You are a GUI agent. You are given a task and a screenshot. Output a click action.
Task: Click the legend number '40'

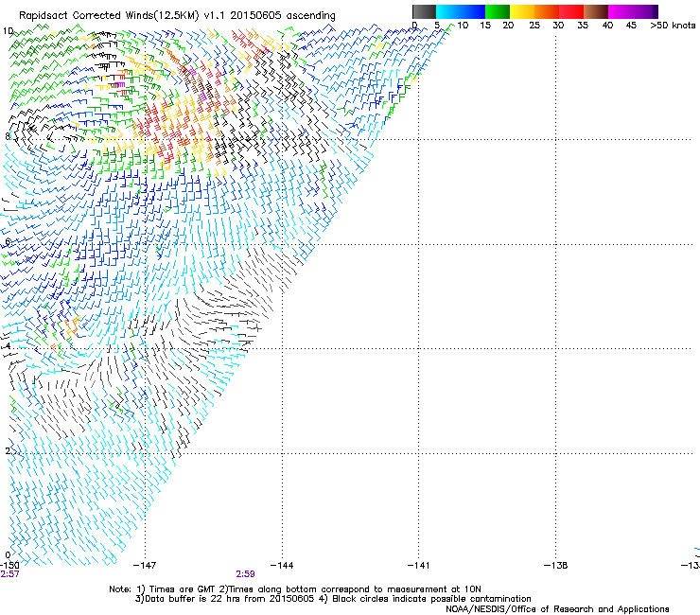point(607,26)
